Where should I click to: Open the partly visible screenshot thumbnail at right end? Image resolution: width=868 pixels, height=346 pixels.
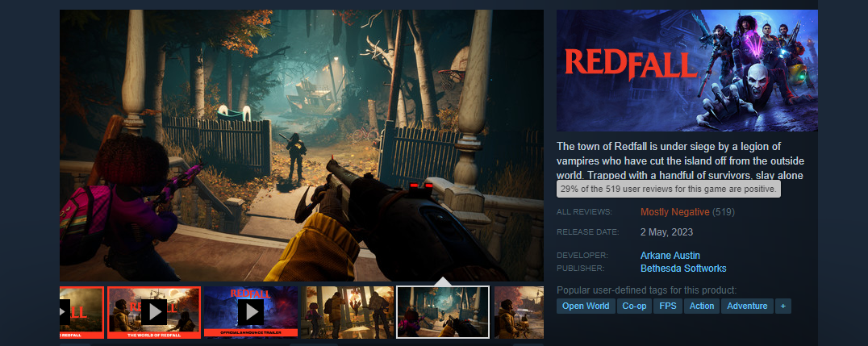tap(519, 312)
